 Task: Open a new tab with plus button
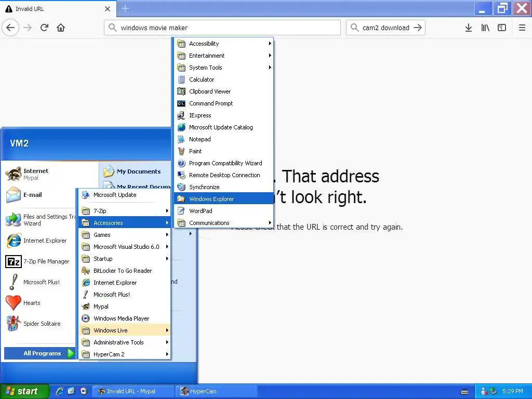[x=125, y=8]
